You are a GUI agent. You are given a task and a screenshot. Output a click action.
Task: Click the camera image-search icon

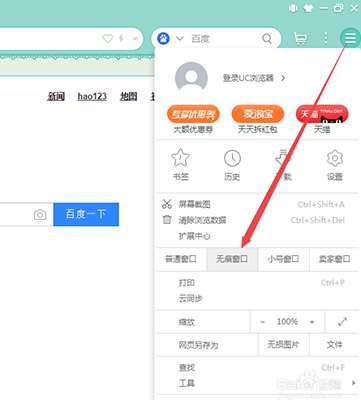(40, 215)
